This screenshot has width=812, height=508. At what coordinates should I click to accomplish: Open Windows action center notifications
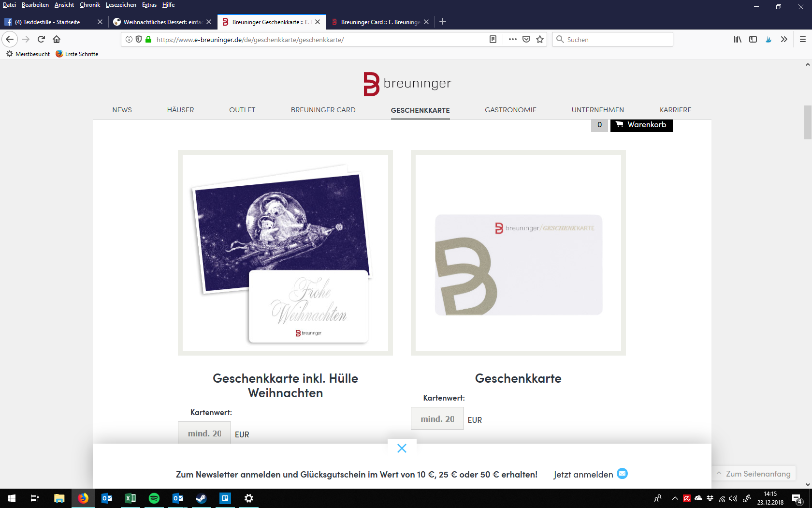tap(797, 499)
